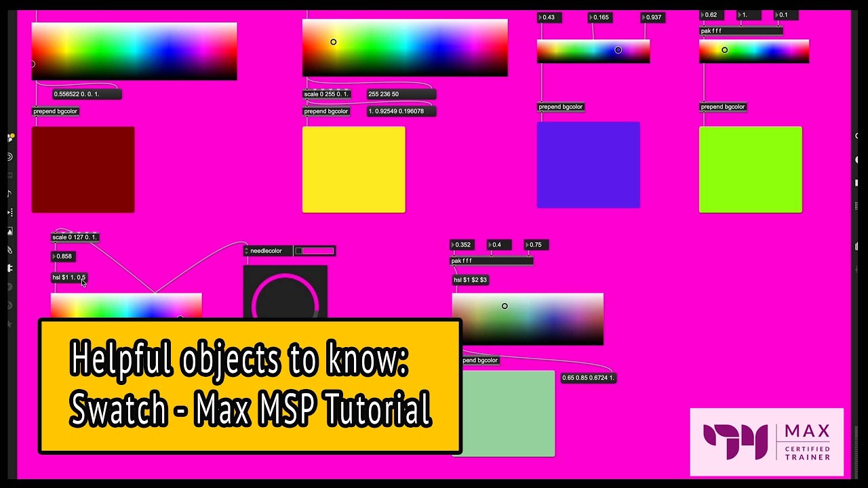868x488 pixels.
Task: Click the 0.75 number box
Action: [536, 245]
